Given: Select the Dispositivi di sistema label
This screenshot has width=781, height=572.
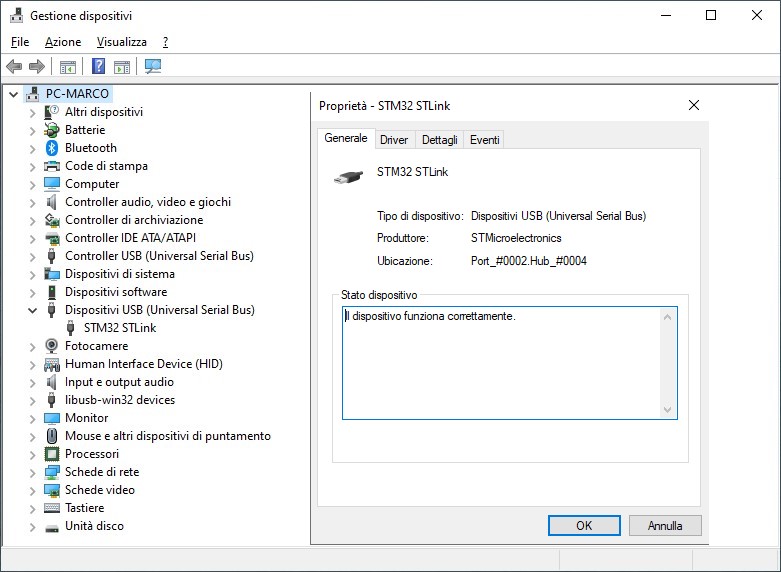Looking at the screenshot, I should pos(120,274).
